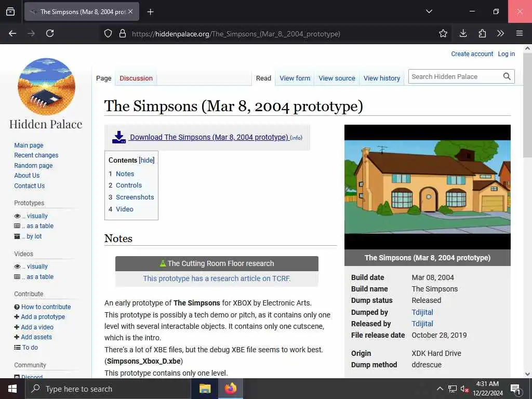Click the Log in link
This screenshot has height=399, width=532.
pos(506,54)
